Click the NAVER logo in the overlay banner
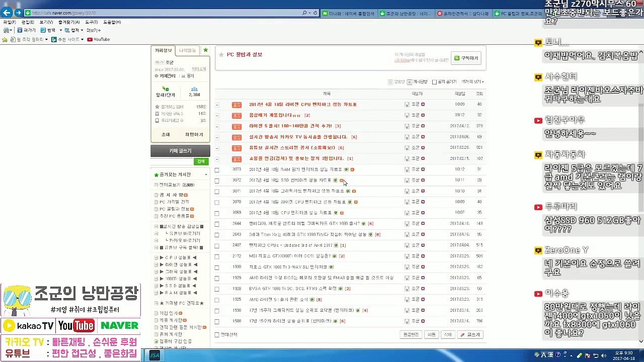 [x=119, y=325]
